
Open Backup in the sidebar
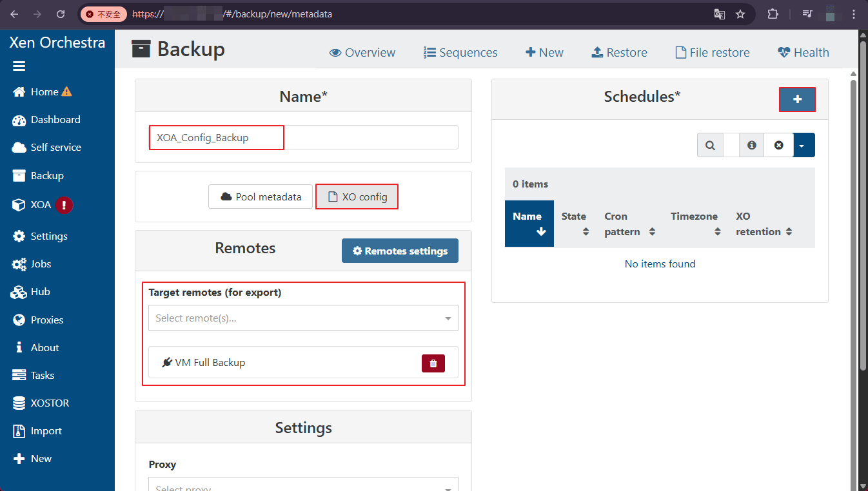(x=38, y=175)
